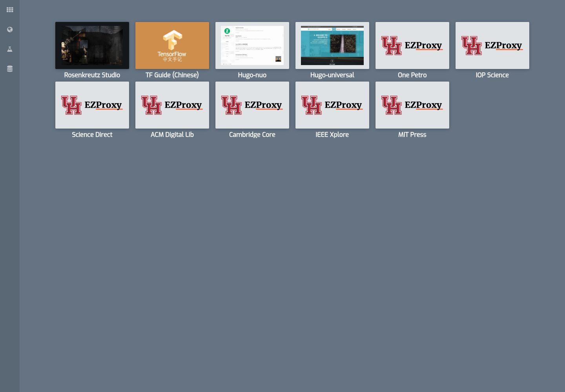Click the "ACM Digital Lib" caption text
Viewport: 565px width, 392px height.
click(172, 134)
